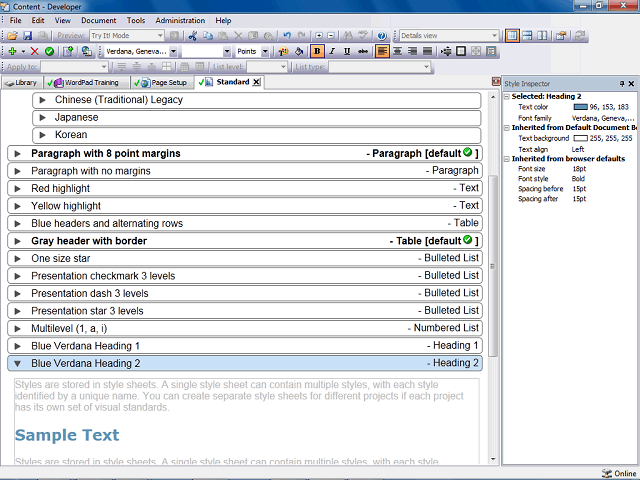Switch to two-column split layout icon
Viewport: 640px width, 480px height.
click(x=542, y=36)
